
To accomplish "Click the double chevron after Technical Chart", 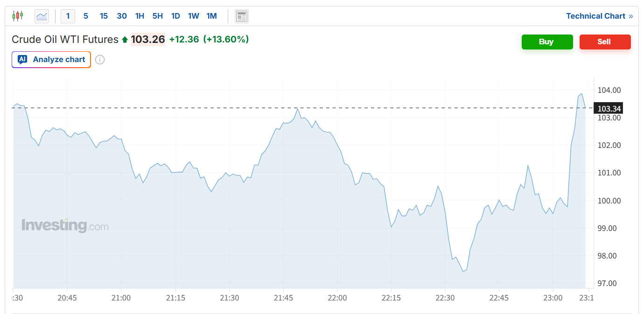I will [x=631, y=16].
